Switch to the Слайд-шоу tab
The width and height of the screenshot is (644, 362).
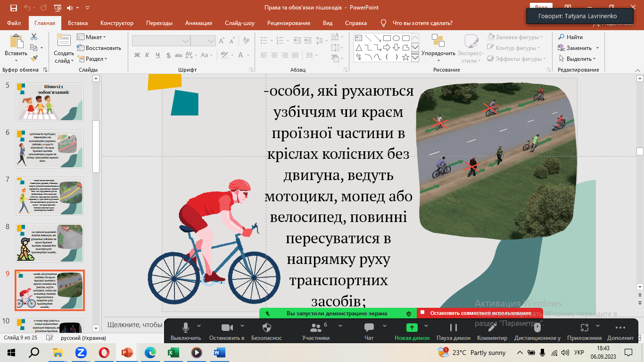tap(239, 23)
